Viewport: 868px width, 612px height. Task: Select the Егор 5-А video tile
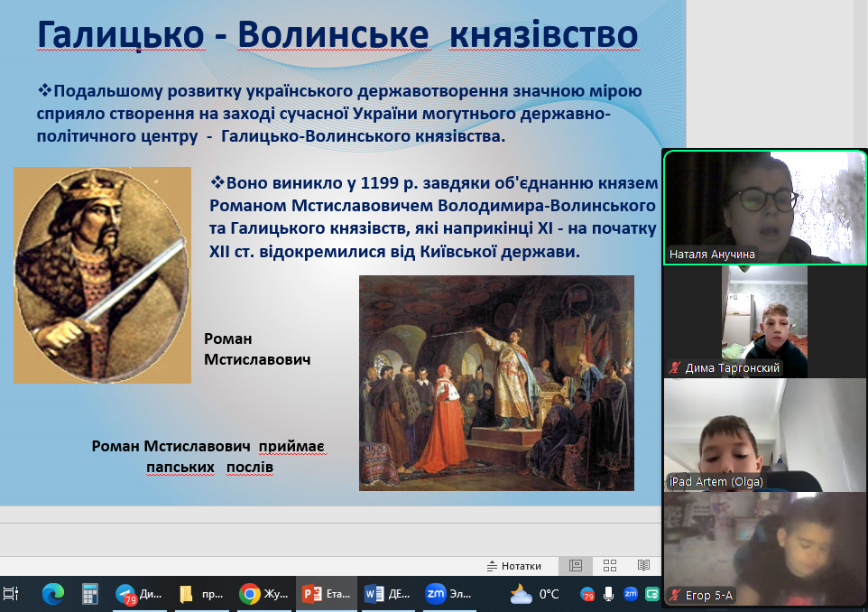pos(765,548)
